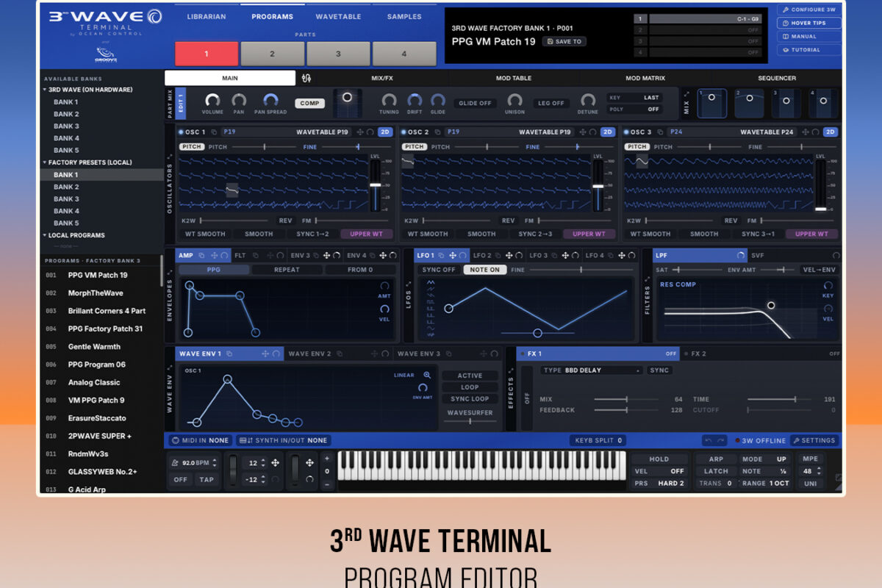Select Part 2 button

pos(272,54)
